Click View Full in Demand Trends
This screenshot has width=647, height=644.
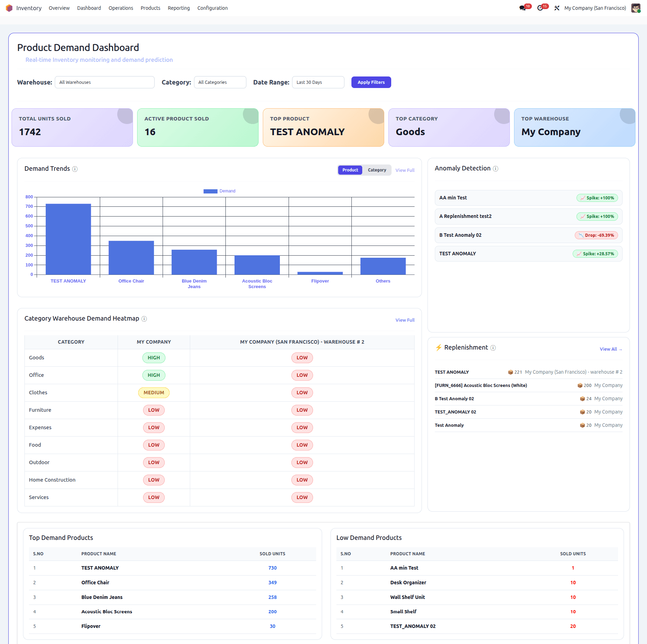coord(405,170)
